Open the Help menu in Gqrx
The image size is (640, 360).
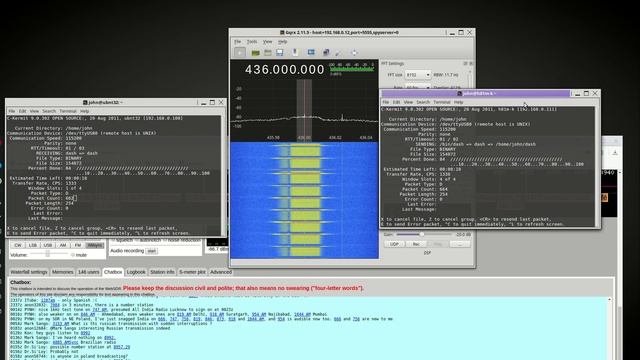[x=282, y=42]
